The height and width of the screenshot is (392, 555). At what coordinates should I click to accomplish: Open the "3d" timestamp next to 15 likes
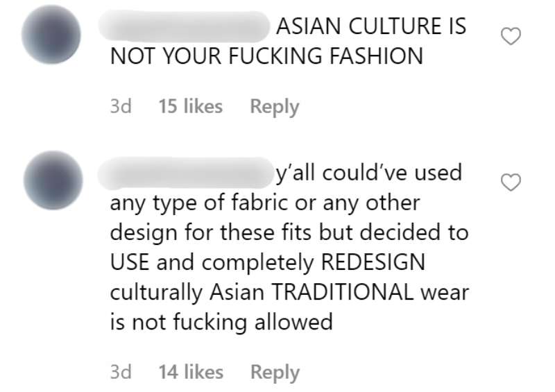tap(121, 106)
